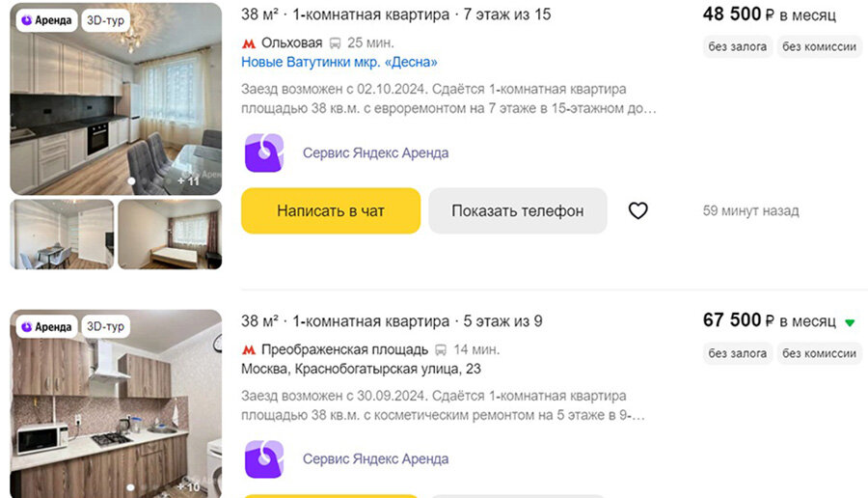Viewport: 868px width, 498px height.
Task: Open the dining area thumbnail of first listing
Action: [x=62, y=235]
